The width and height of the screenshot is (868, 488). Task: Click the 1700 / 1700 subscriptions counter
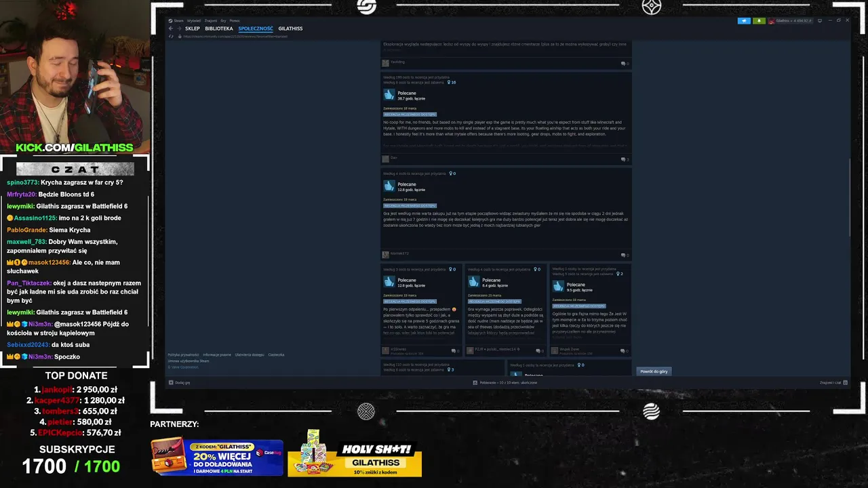pyautogui.click(x=71, y=466)
